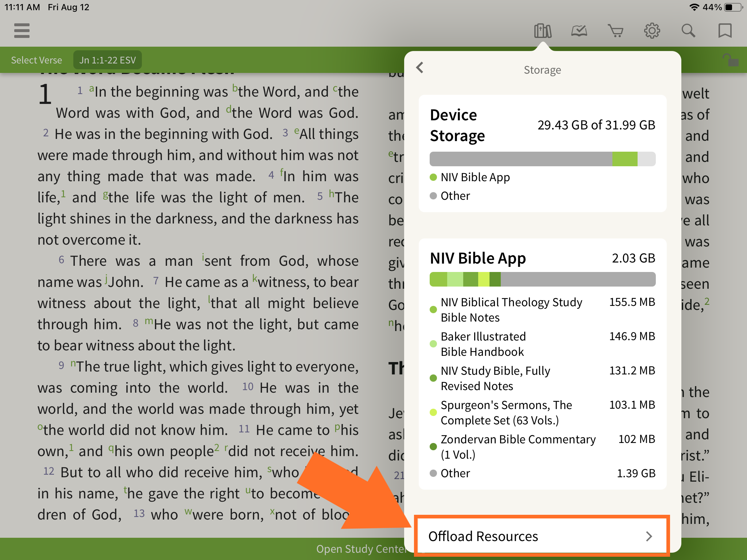Tap the large chapter number 1
Image resolution: width=747 pixels, height=560 pixels.
45,95
